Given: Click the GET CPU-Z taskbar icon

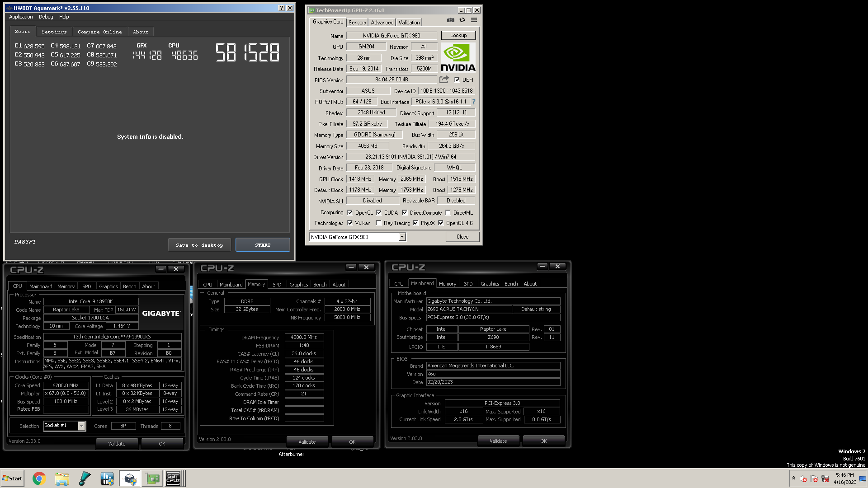Looking at the screenshot, I should [173, 479].
